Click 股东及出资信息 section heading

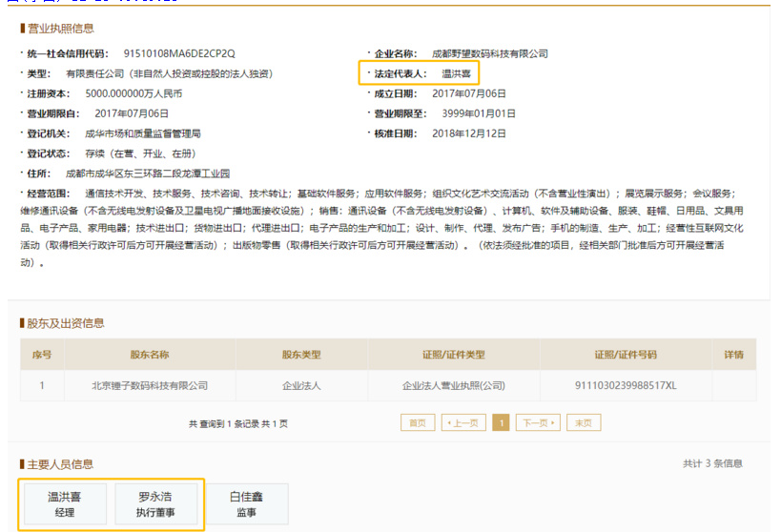click(66, 323)
